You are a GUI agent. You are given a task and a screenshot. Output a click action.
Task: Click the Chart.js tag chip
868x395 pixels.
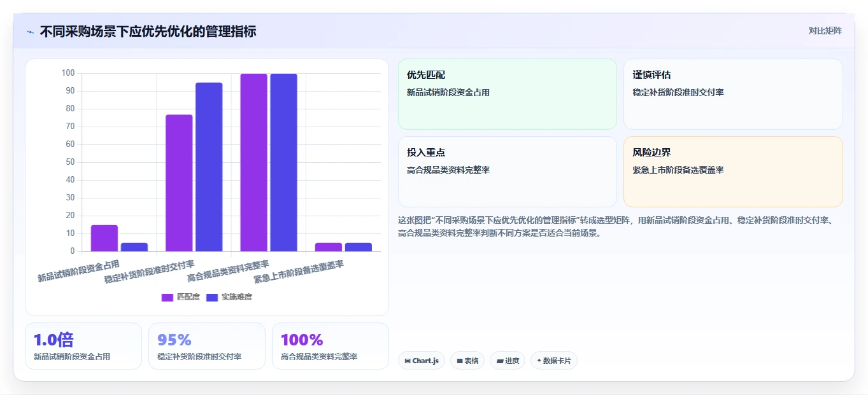[422, 361]
